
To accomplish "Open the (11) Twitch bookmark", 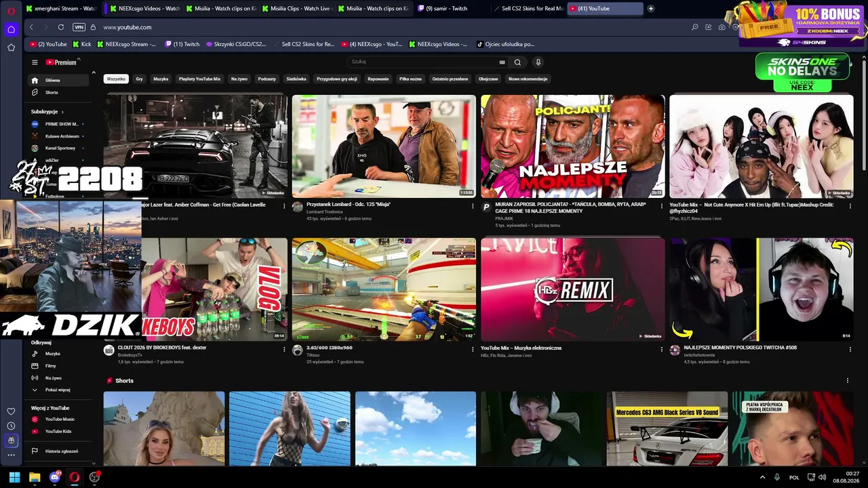I will click(x=182, y=44).
